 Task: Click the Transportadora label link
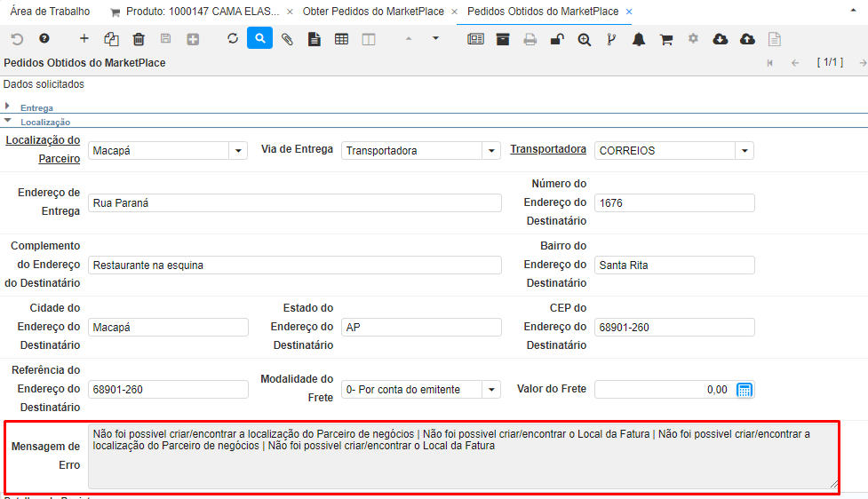[x=547, y=149]
